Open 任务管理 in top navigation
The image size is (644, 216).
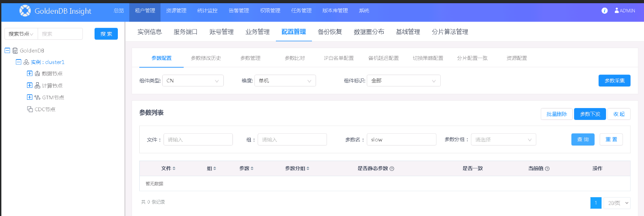(301, 11)
